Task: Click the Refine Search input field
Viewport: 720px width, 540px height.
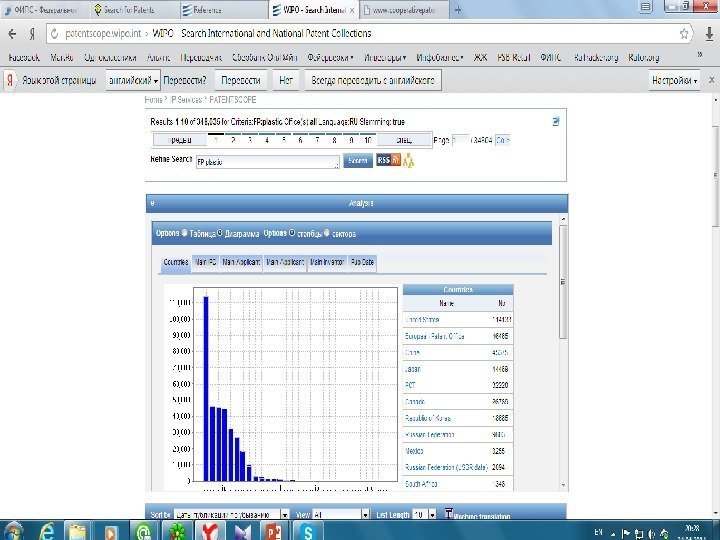Action: pos(268,162)
